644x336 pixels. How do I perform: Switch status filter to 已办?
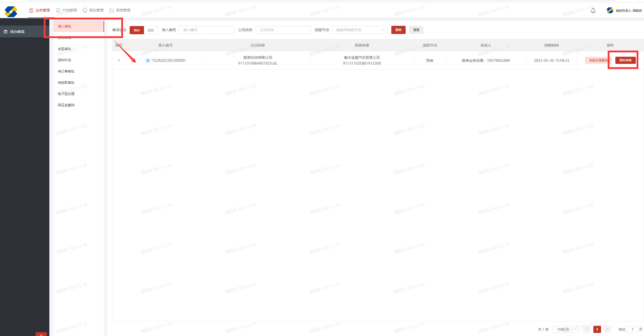(151, 30)
